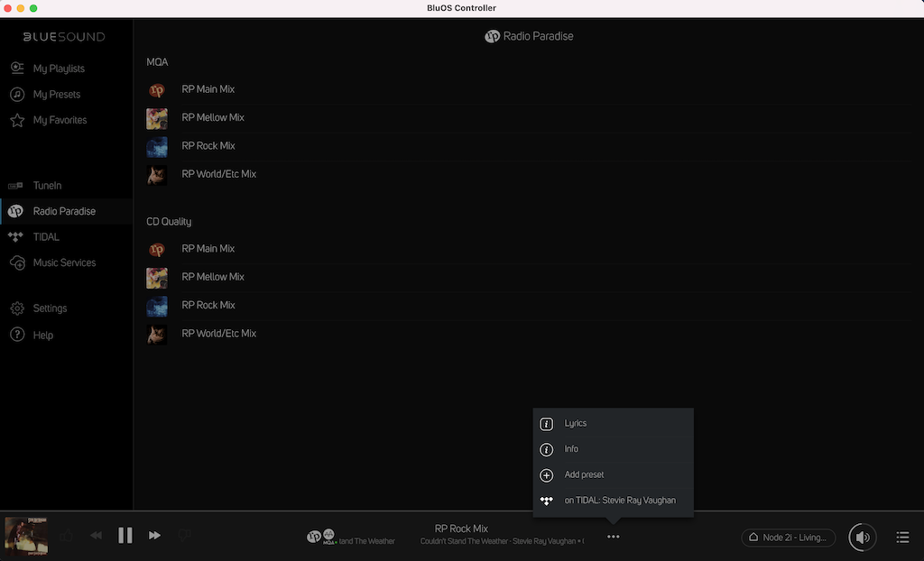924x561 pixels.
Task: Click the My Favorites star icon
Action: 17,120
